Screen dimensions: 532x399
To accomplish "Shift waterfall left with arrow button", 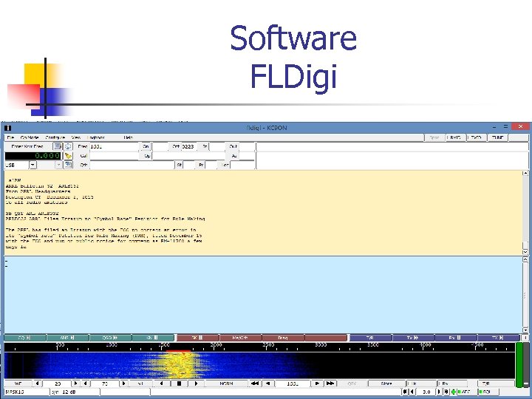I will [x=161, y=383].
